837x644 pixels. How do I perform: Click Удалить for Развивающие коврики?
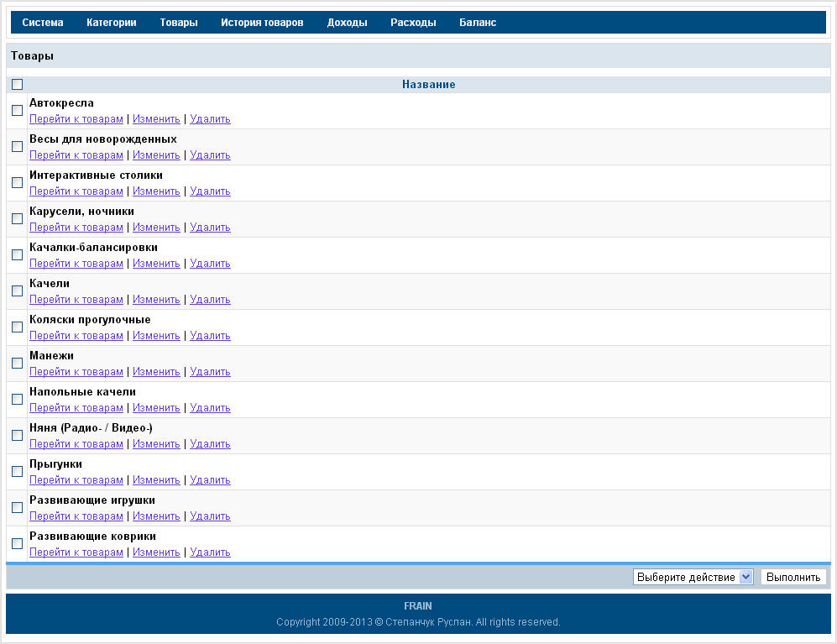click(211, 552)
